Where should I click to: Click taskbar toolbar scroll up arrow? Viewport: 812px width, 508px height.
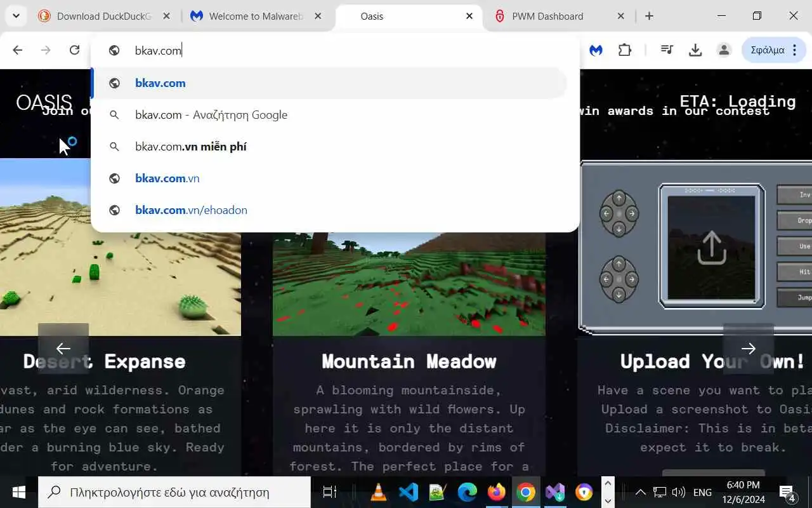pyautogui.click(x=608, y=485)
